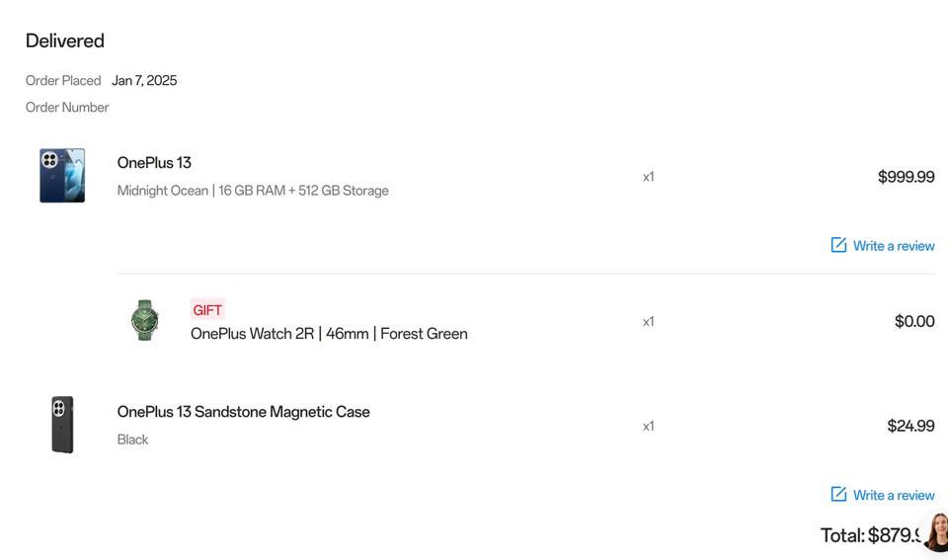Click the $0.00 gift price
Image resolution: width=948 pixels, height=560 pixels.
[x=914, y=321]
